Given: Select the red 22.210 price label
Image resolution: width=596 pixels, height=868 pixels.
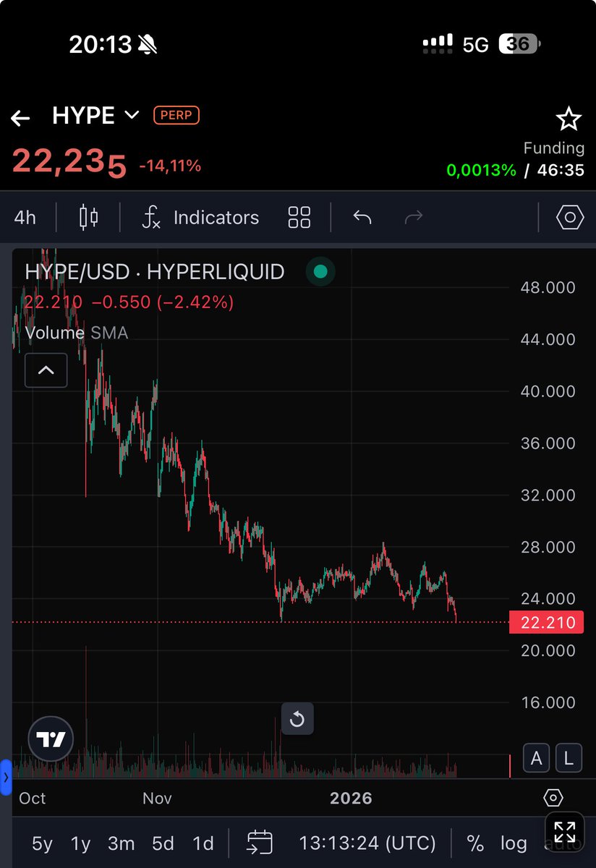Looking at the screenshot, I should (x=547, y=622).
